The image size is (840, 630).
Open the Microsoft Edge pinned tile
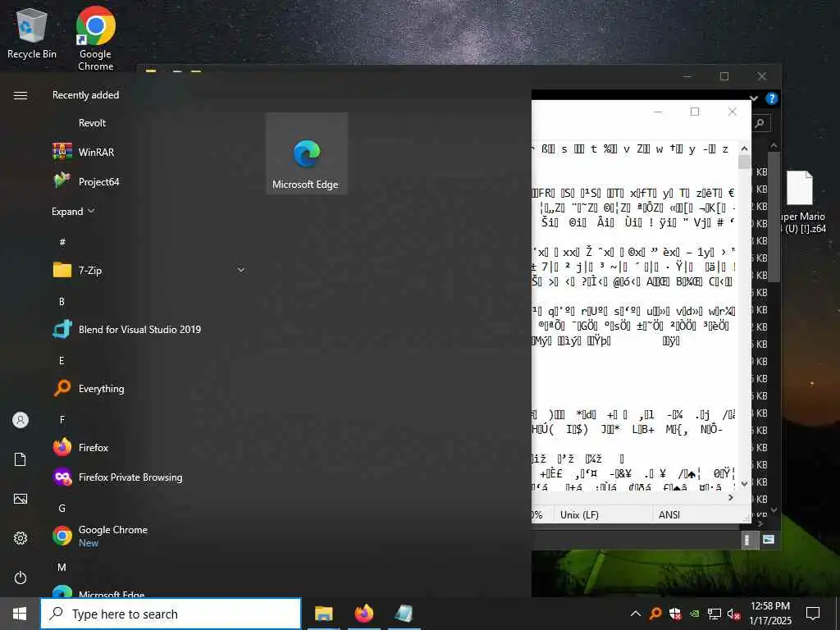[x=307, y=153]
